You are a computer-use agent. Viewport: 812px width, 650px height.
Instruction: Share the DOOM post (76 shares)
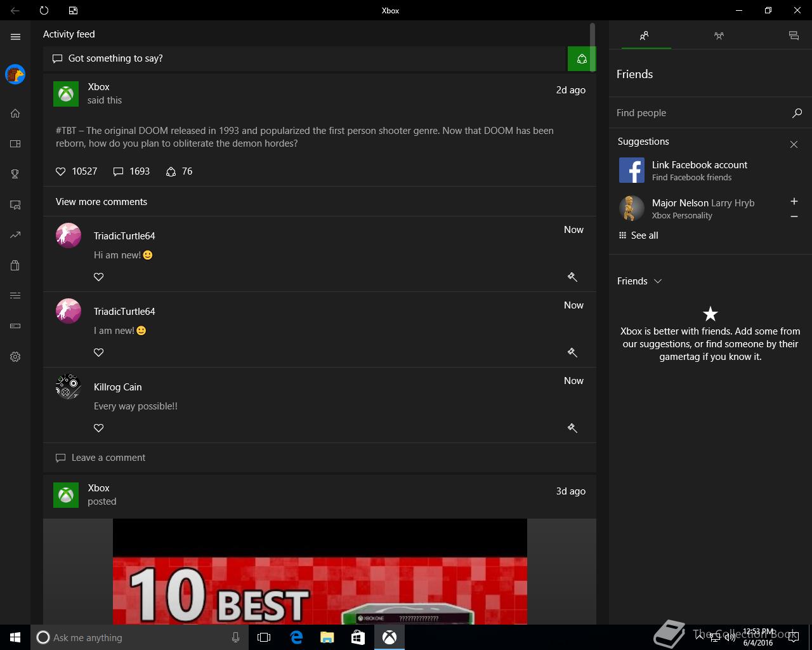coord(179,171)
